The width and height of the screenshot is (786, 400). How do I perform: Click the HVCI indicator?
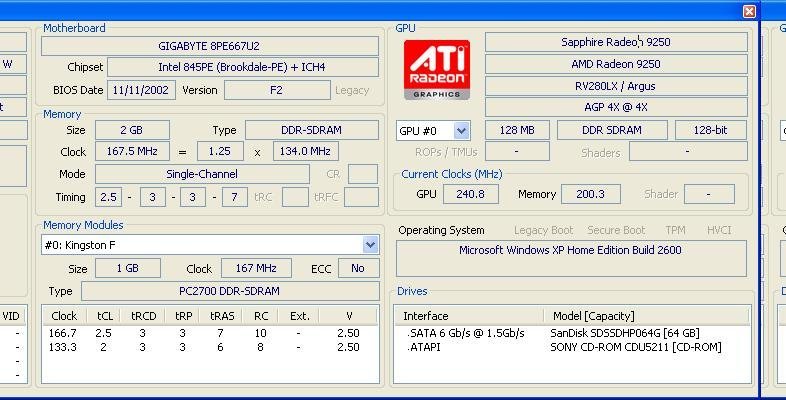(719, 230)
